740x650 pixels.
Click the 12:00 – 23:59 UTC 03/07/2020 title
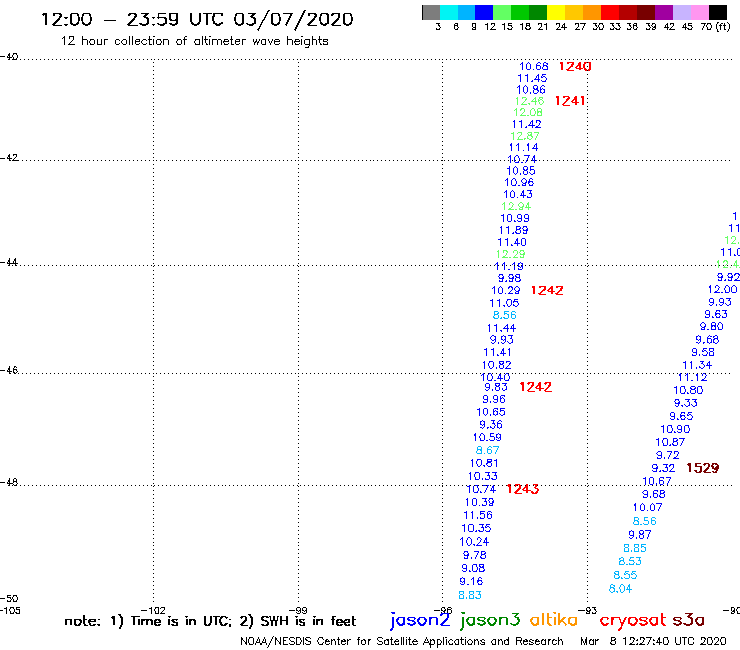click(x=197, y=19)
